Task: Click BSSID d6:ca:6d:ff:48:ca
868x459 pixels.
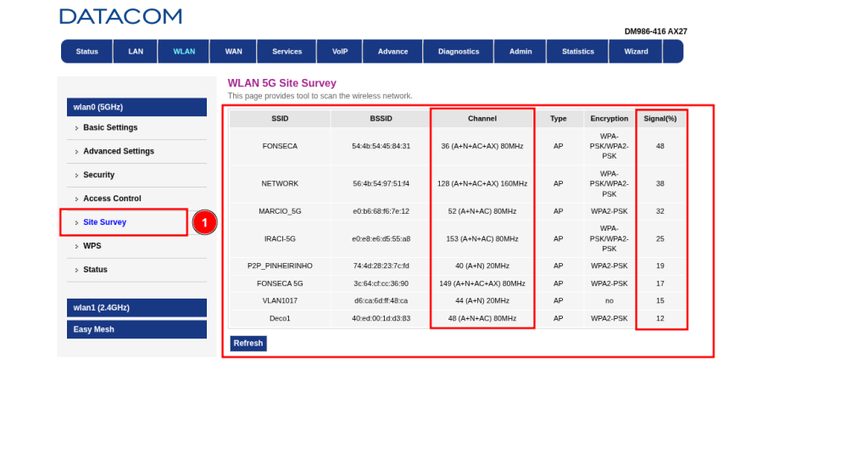Action: [381, 301]
